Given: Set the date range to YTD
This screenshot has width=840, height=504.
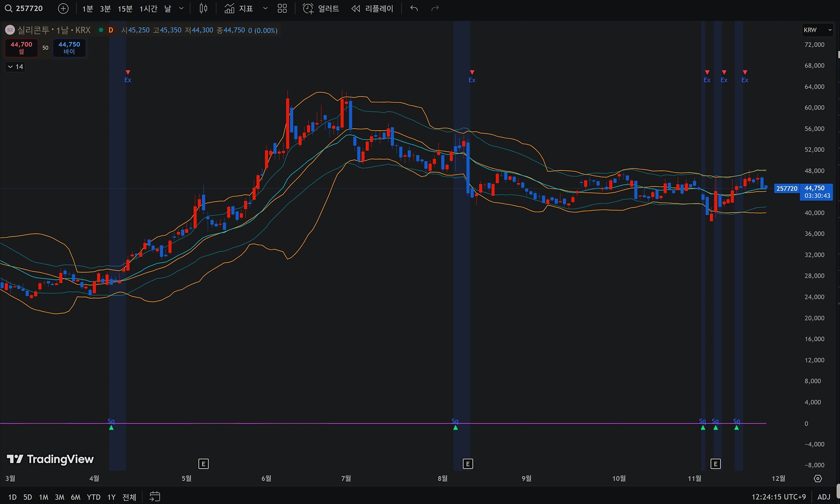Looking at the screenshot, I should tap(94, 497).
